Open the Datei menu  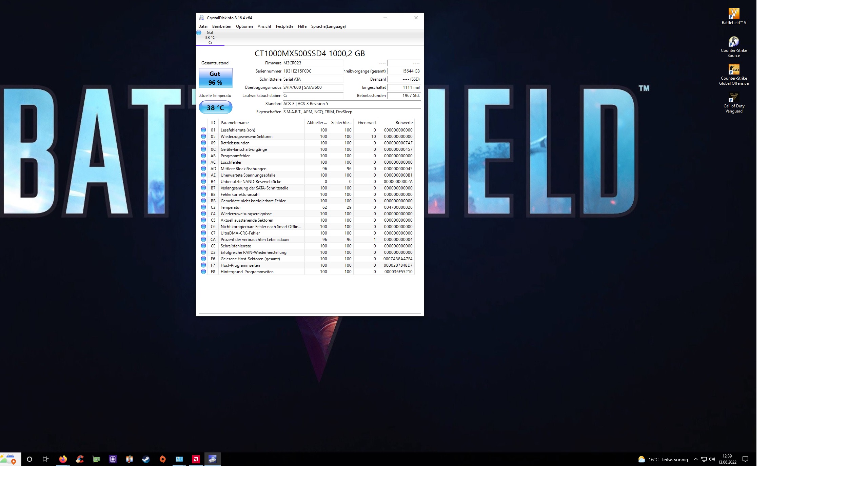203,26
